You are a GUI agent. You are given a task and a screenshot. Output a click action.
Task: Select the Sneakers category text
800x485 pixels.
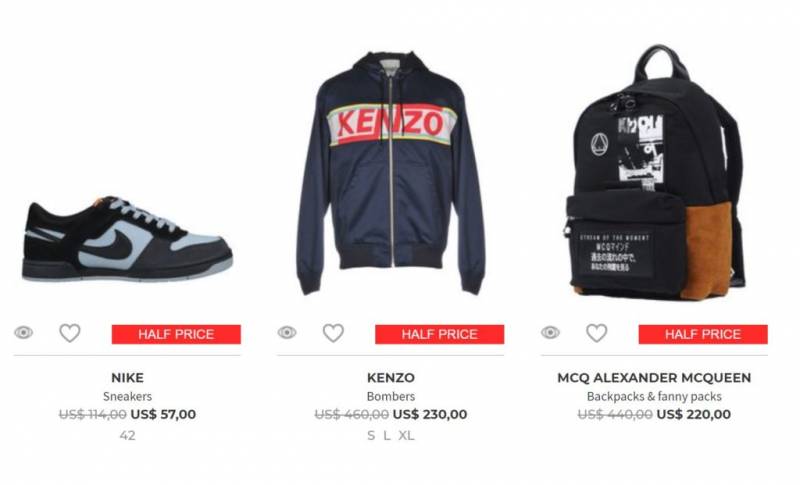click(x=128, y=396)
